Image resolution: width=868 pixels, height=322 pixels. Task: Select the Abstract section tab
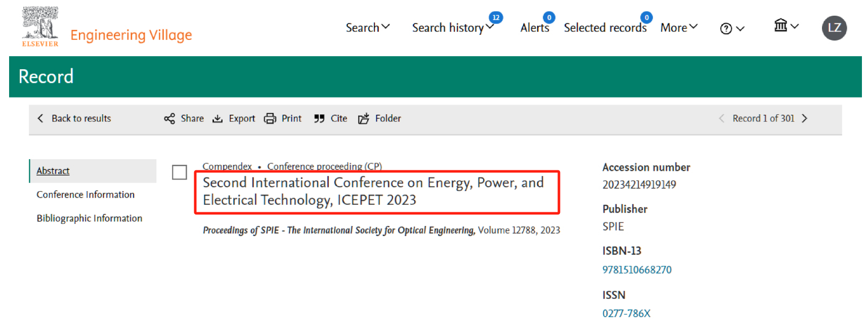click(93, 171)
